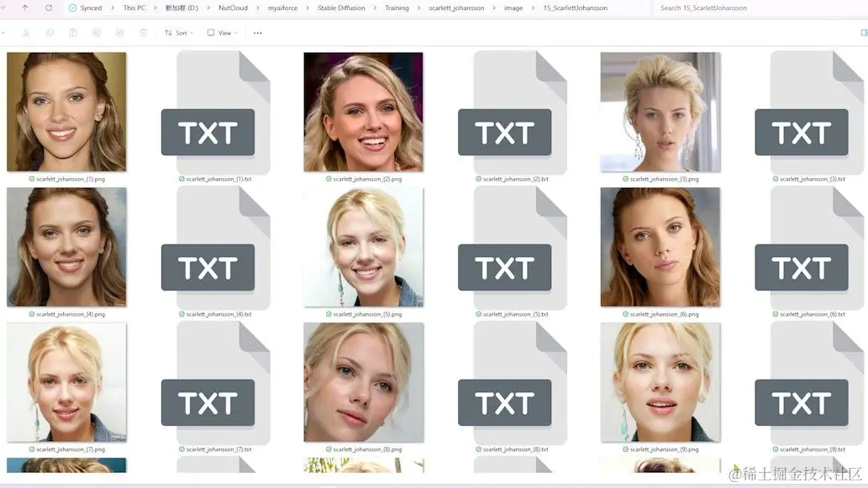This screenshot has width=868, height=488.
Task: Select thumbnail scarlett_johansson_(9).png
Action: pos(660,382)
